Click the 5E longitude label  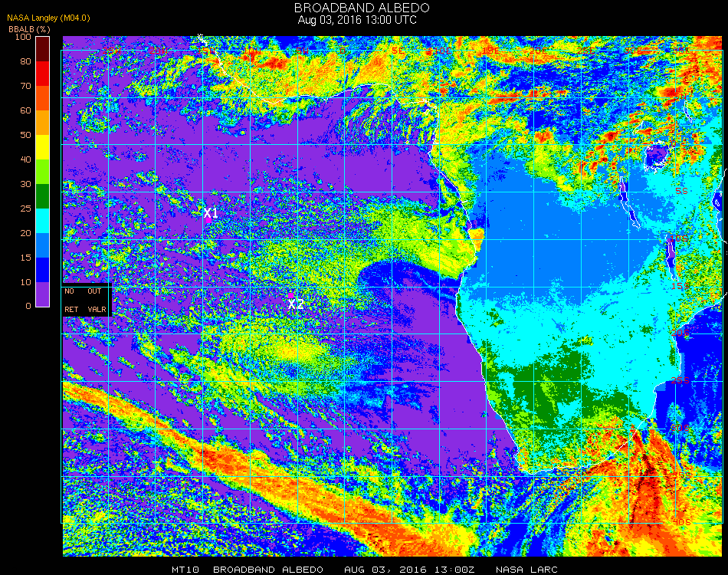click(x=398, y=51)
